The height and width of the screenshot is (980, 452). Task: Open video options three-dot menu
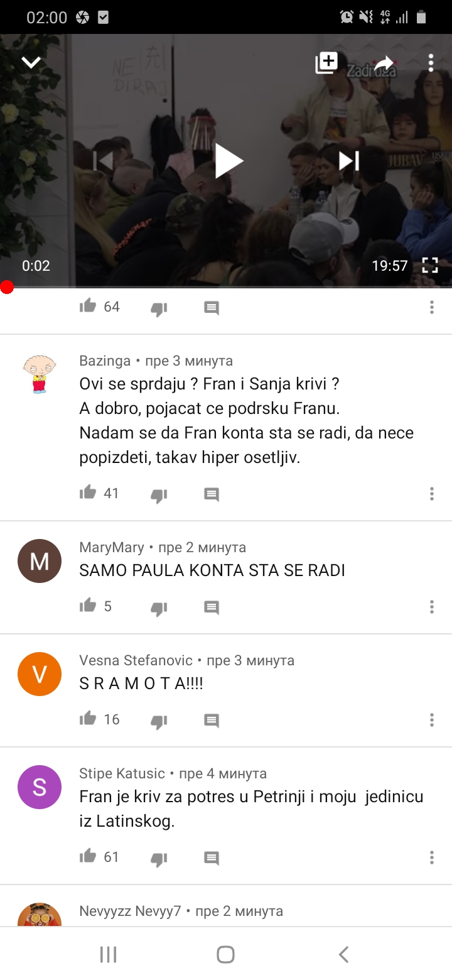click(x=431, y=63)
